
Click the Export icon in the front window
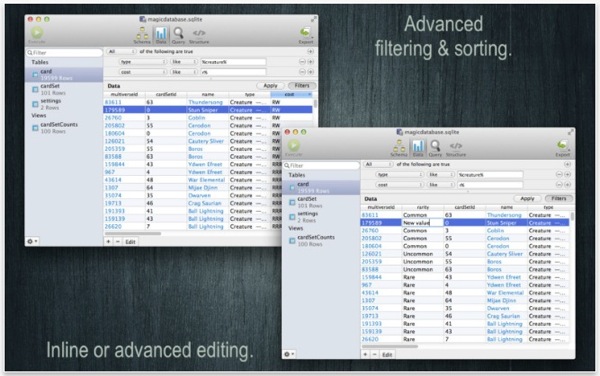(x=562, y=148)
